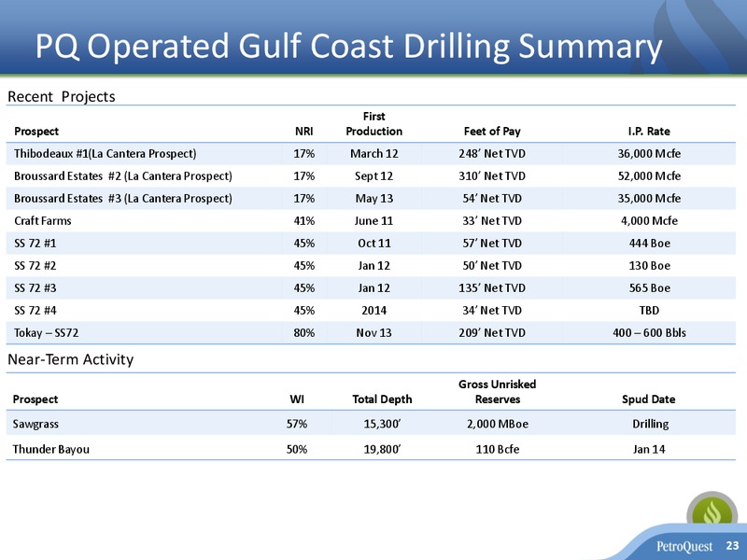Click the '50%' working interest value
This screenshot has height=560, width=747.
[297, 449]
